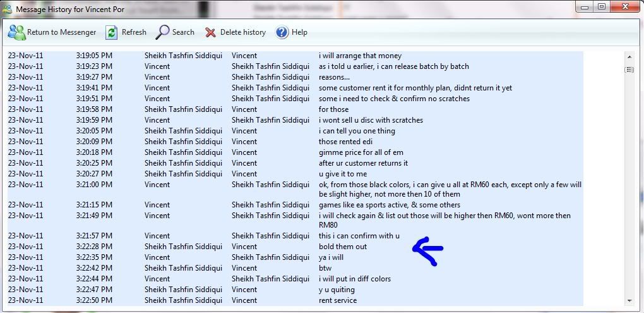The height and width of the screenshot is (313, 644).
Task: Click the 'i wont sell u disc with scratches' row
Action: pyautogui.click(x=371, y=120)
